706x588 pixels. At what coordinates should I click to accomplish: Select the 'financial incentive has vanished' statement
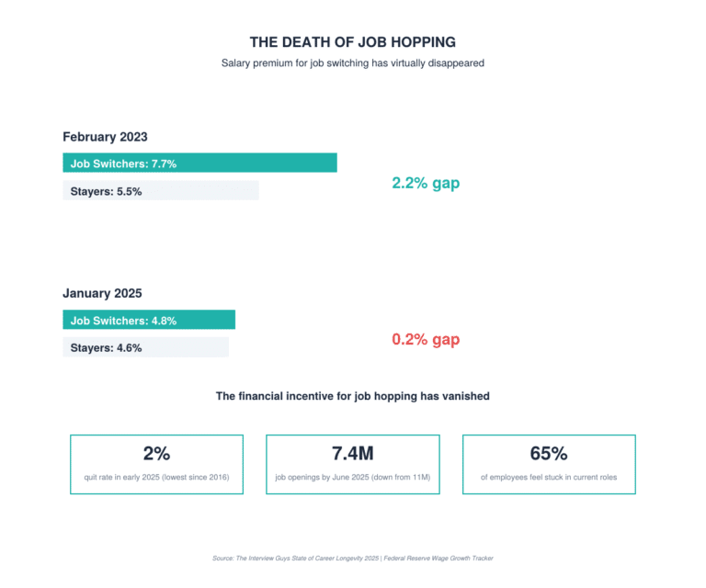coord(353,396)
